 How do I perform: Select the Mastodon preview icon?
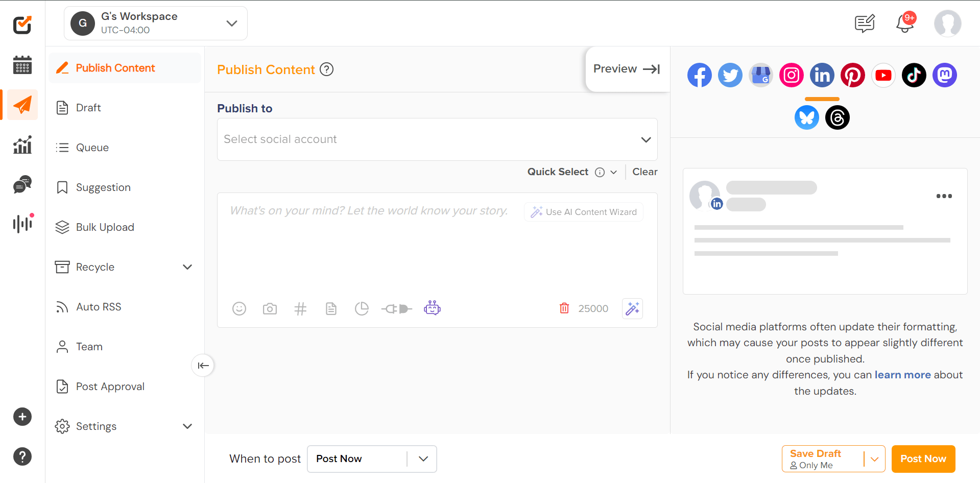click(x=945, y=76)
